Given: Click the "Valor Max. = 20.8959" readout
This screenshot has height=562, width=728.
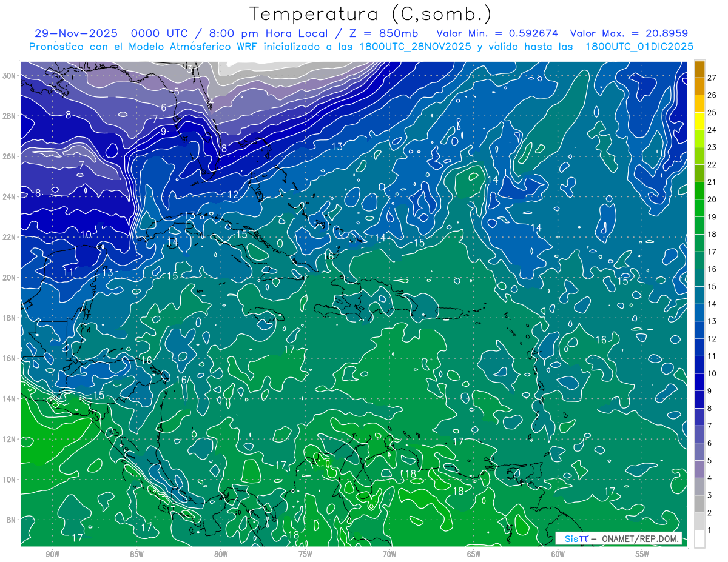Looking at the screenshot, I should tap(630, 34).
